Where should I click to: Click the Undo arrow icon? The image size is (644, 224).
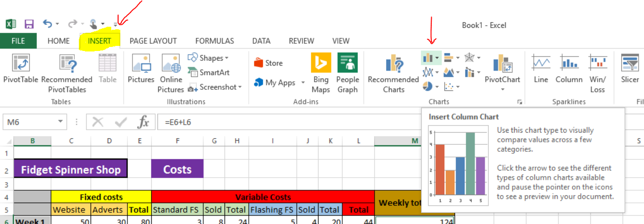point(48,24)
